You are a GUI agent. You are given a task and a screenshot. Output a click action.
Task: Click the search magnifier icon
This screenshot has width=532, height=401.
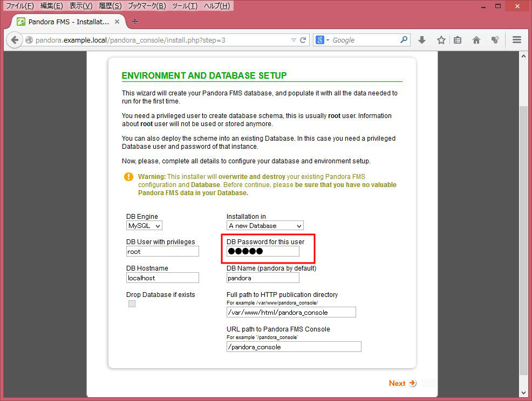point(404,40)
